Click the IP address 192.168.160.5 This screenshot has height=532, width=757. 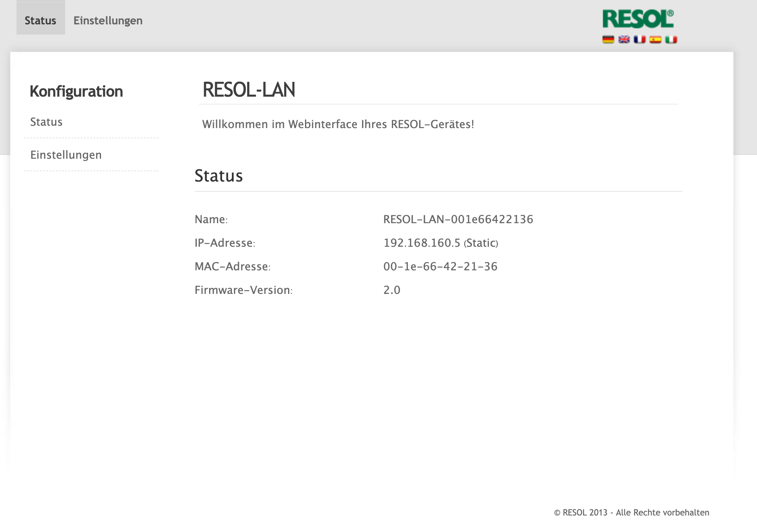tap(422, 243)
